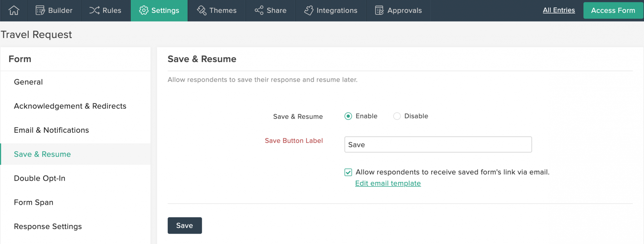Click the Settings gear icon
Viewport: 644px width, 244px height.
pos(144,10)
